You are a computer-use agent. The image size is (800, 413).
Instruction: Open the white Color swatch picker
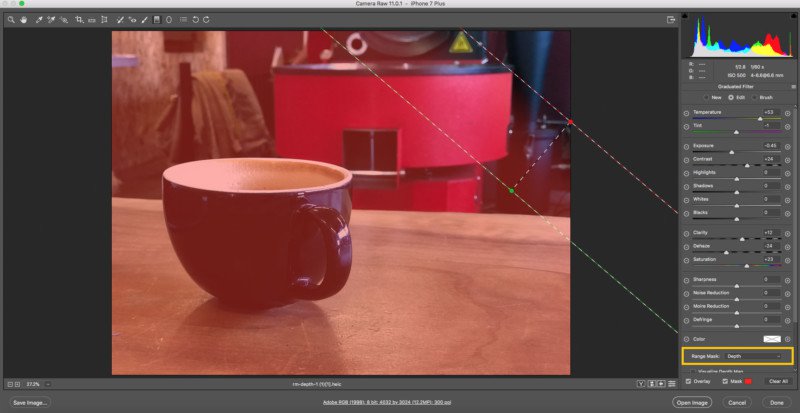pyautogui.click(x=772, y=339)
